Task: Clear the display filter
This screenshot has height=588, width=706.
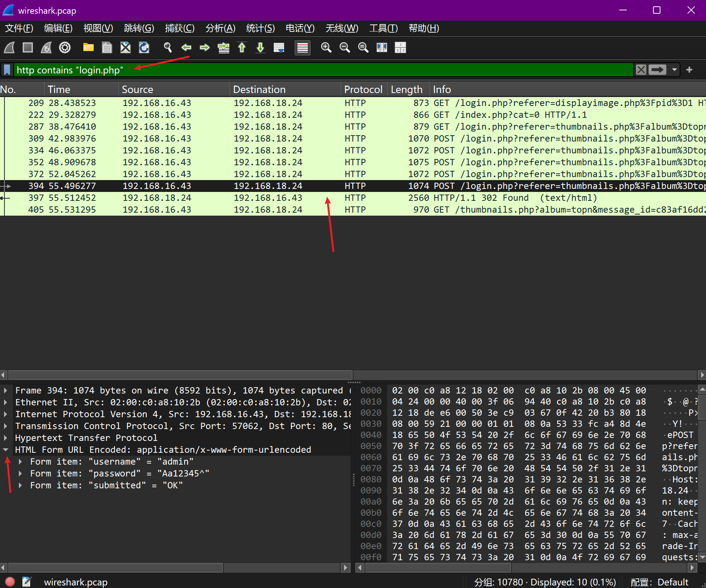Action: tap(641, 70)
